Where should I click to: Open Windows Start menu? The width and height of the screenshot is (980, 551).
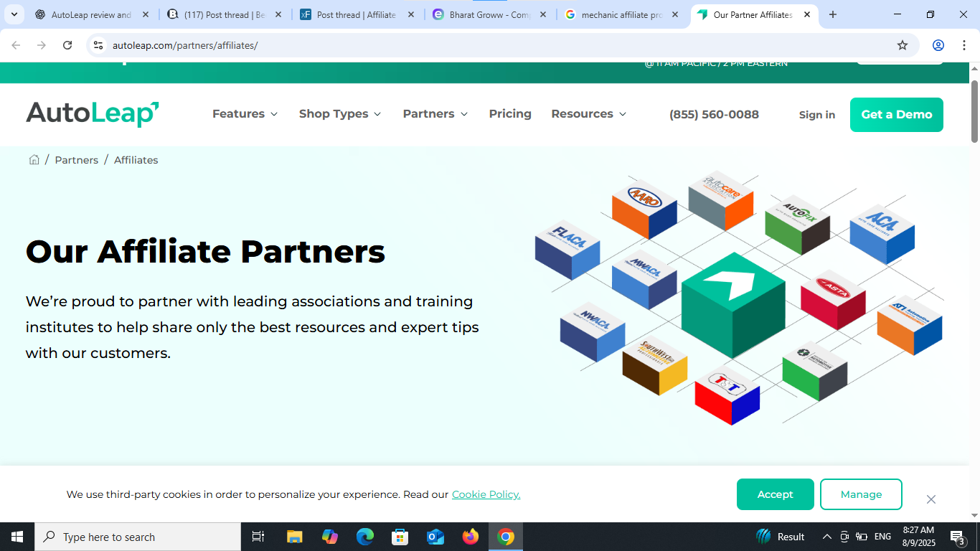[x=17, y=537]
